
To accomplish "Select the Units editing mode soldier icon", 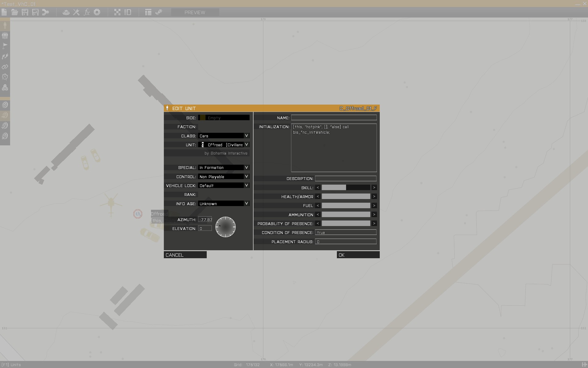I will [x=5, y=25].
